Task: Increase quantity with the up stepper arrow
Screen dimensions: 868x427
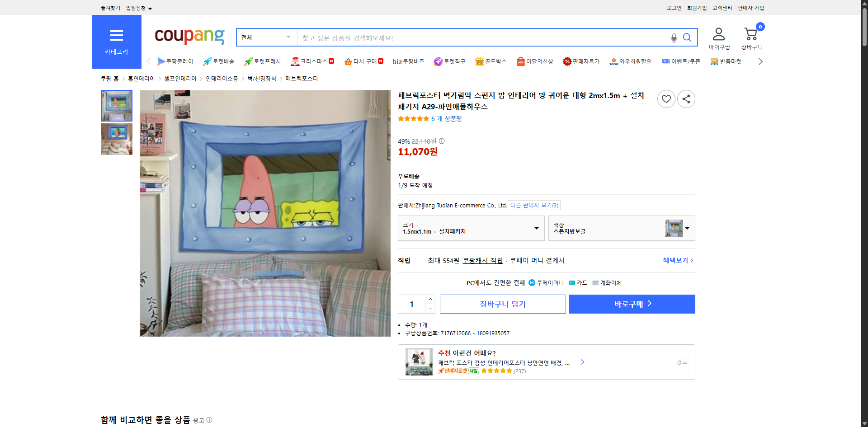Action: point(430,299)
